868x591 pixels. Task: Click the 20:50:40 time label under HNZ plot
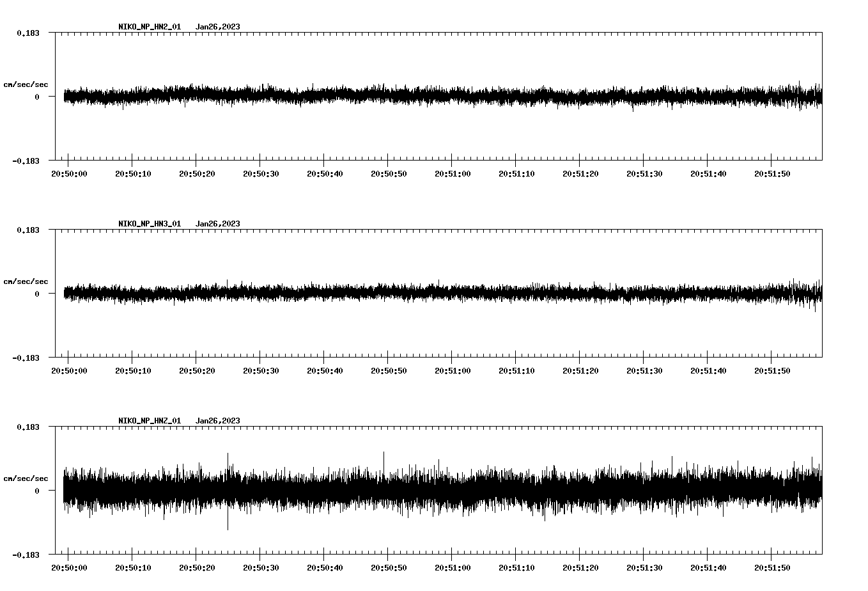click(325, 568)
